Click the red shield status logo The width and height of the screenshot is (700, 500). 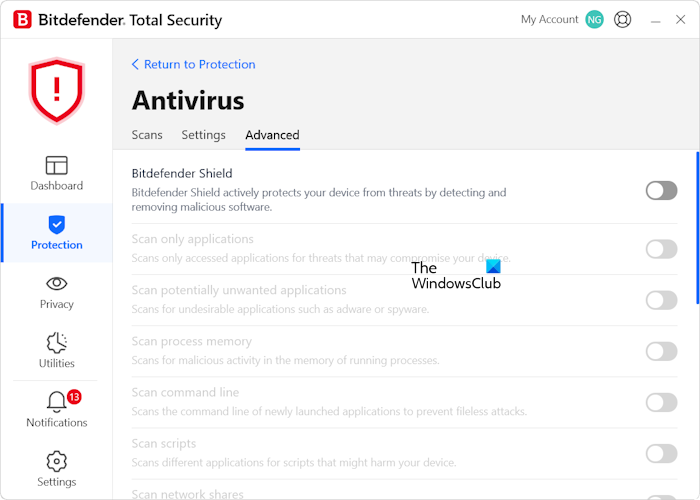pyautogui.click(x=56, y=90)
